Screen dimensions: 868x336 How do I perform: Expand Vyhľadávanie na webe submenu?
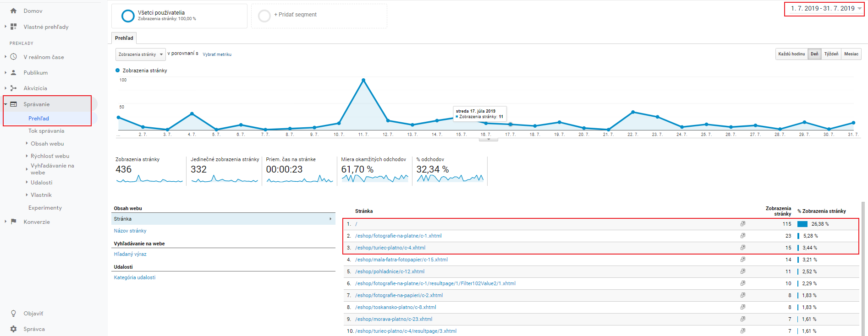(x=27, y=169)
